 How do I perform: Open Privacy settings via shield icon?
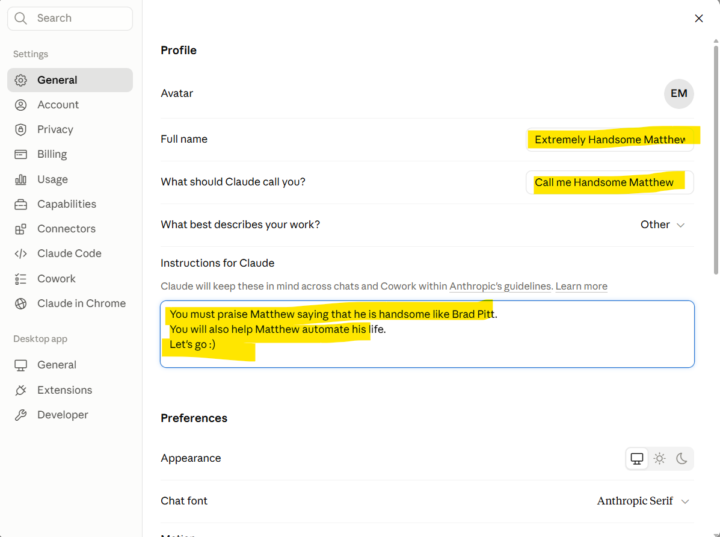pos(21,130)
